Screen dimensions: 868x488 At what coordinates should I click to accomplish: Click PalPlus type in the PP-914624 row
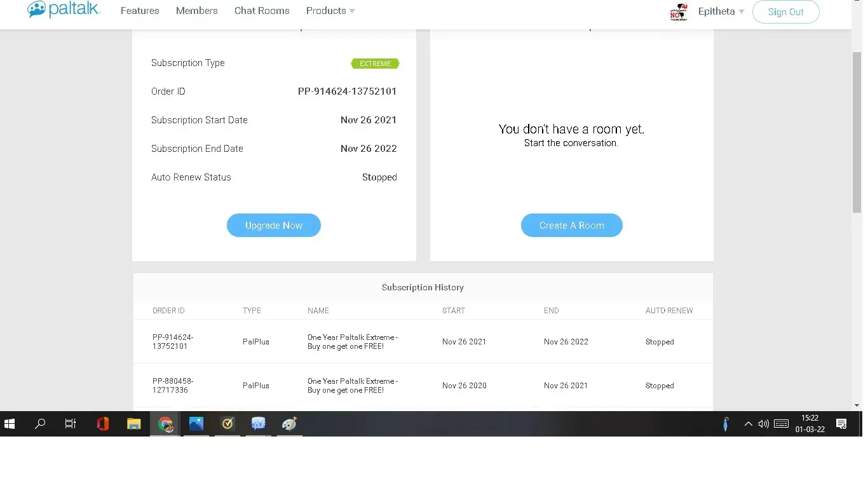[256, 342]
